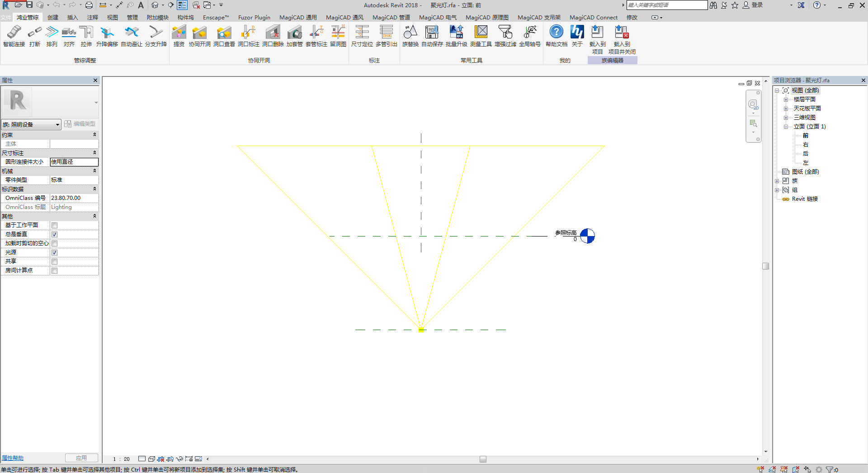Expand the 三维视图 tree node
The width and height of the screenshot is (868, 473).
pos(786,118)
